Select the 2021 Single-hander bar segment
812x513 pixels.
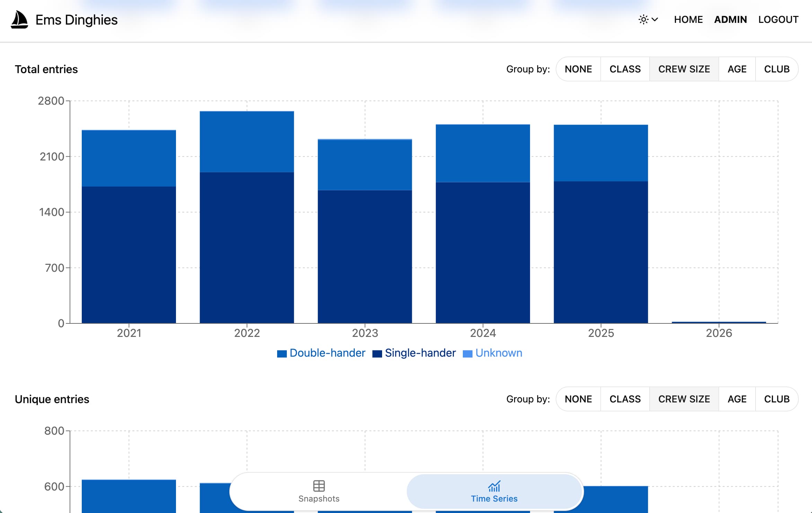point(129,255)
